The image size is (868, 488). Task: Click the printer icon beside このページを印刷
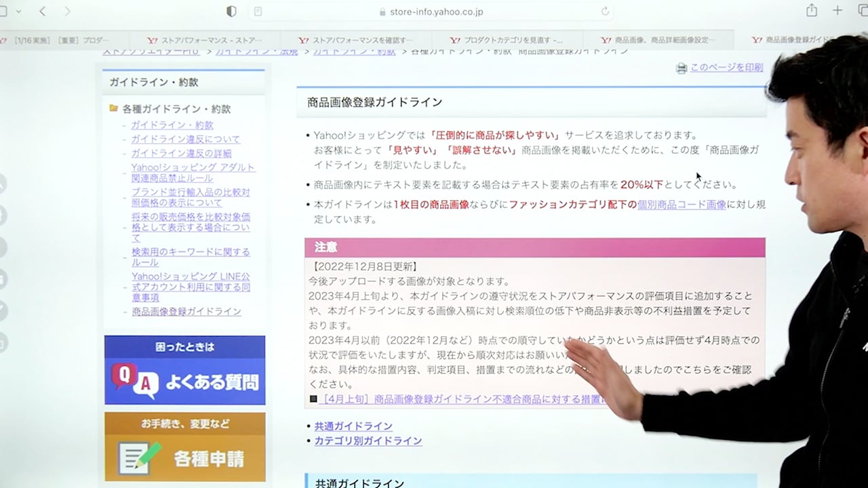[682, 68]
